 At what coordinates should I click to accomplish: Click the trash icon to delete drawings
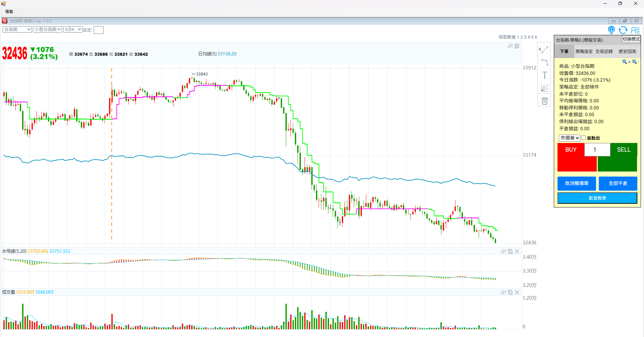tap(544, 101)
